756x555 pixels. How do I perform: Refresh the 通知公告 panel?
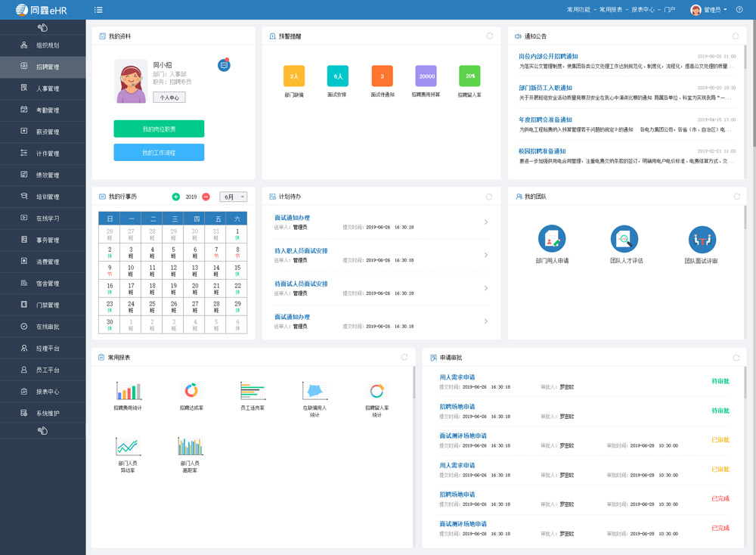[x=736, y=36]
